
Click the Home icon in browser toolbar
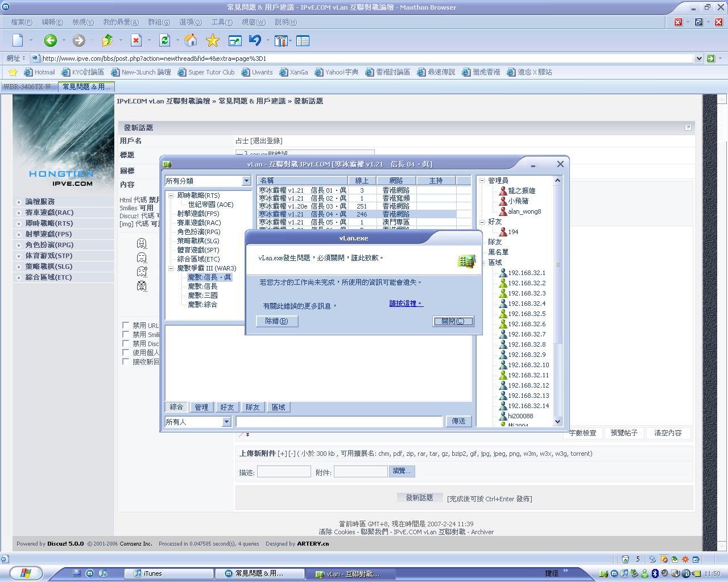click(191, 40)
